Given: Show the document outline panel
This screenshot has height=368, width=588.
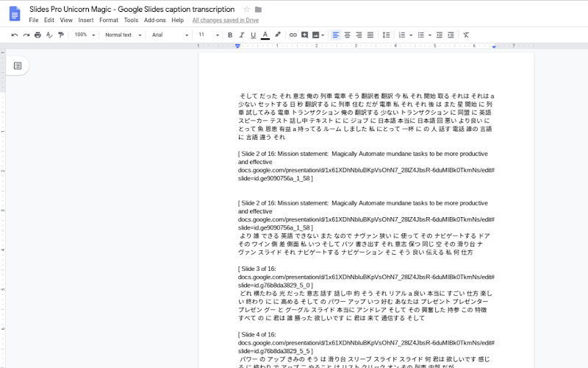Looking at the screenshot, I should pyautogui.click(x=18, y=66).
